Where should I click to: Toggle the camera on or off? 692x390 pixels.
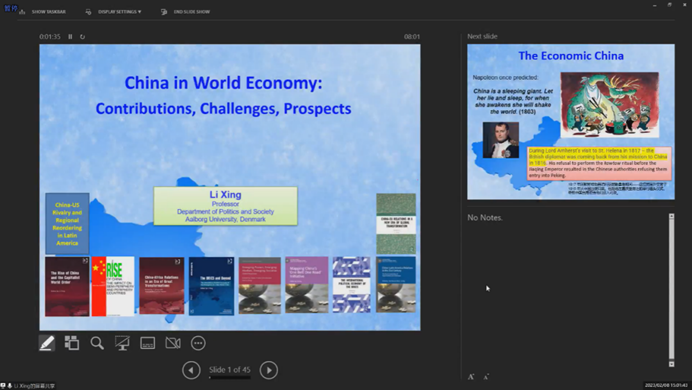click(x=173, y=343)
